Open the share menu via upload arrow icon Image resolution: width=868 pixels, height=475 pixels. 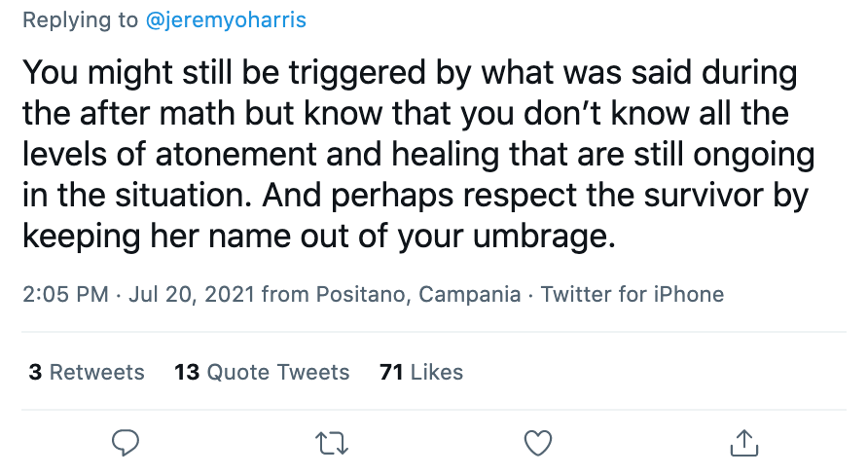tap(744, 443)
